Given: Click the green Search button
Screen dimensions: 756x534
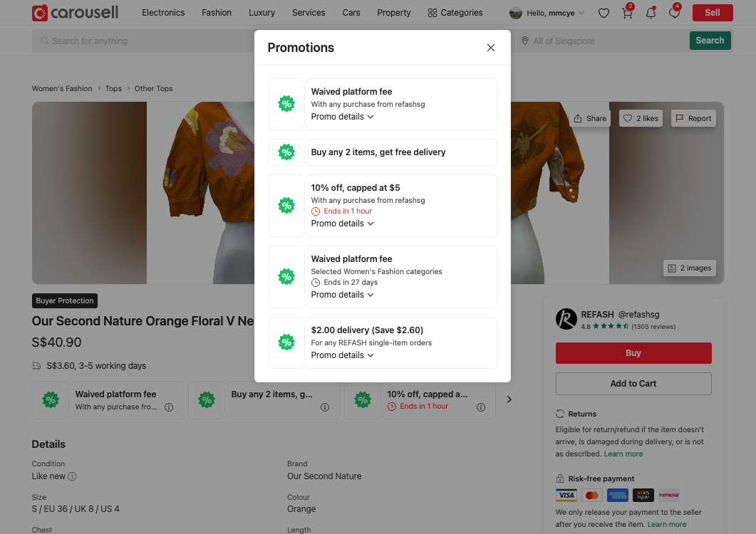Looking at the screenshot, I should [x=710, y=41].
